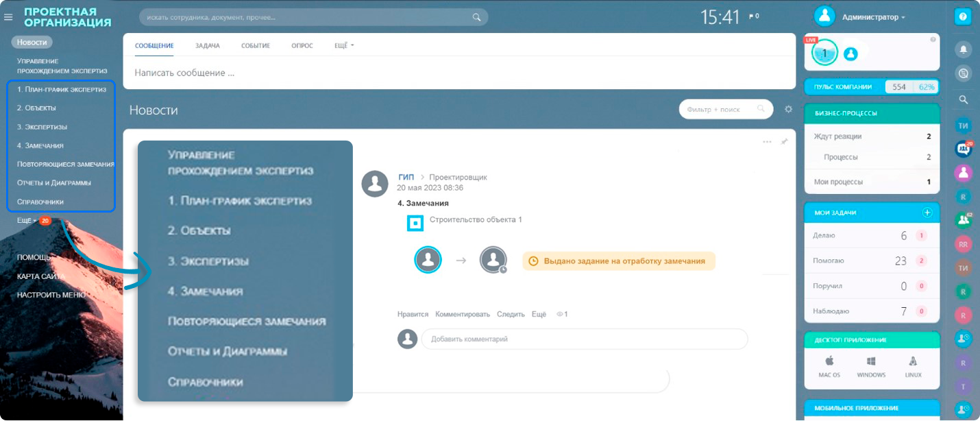
Task: Open feed settings gear icon
Action: point(788,109)
